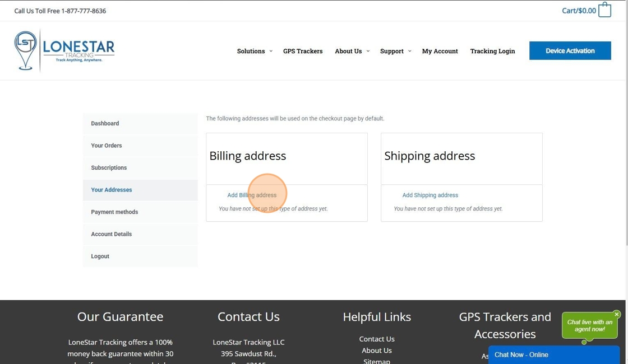628x364 pixels.
Task: Open the shopping cart bag icon
Action: [604, 10]
